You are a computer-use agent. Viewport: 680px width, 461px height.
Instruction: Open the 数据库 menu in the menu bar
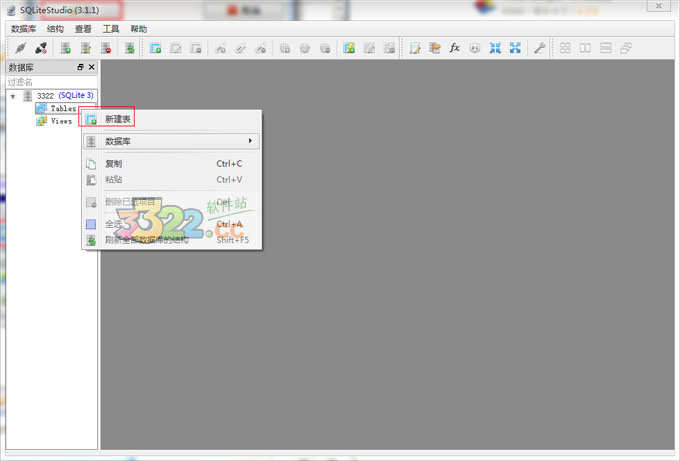point(23,29)
